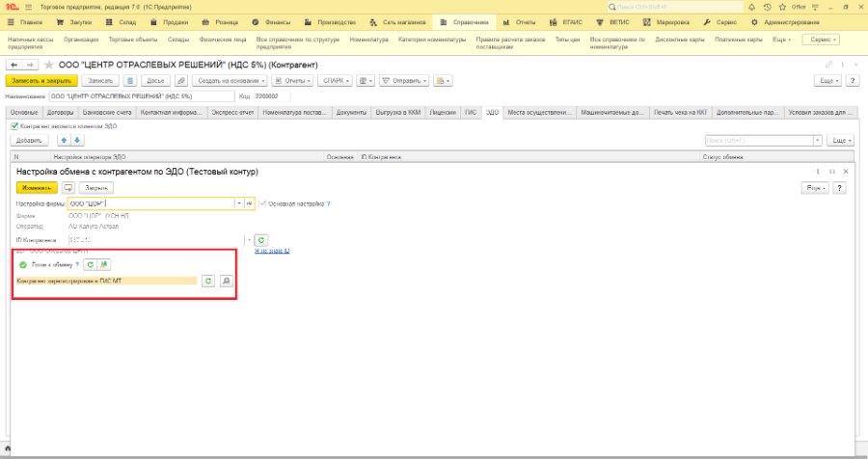Open the Склад section menu
The height and width of the screenshot is (459, 868).
pyautogui.click(x=122, y=22)
